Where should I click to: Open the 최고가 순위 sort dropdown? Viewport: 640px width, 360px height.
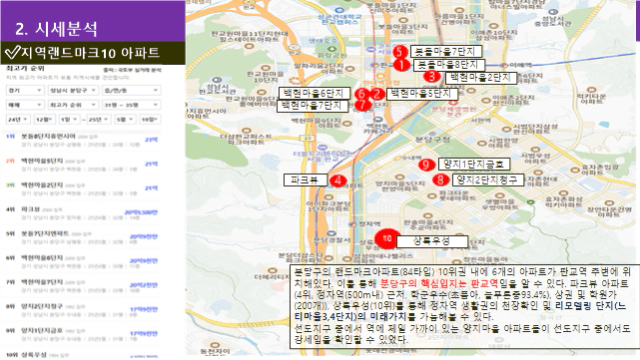point(73,105)
